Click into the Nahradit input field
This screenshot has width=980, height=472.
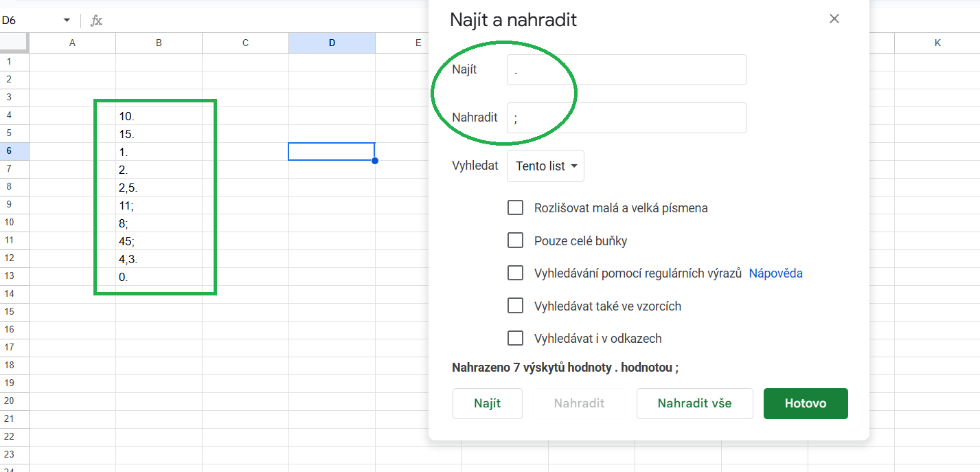coord(626,118)
